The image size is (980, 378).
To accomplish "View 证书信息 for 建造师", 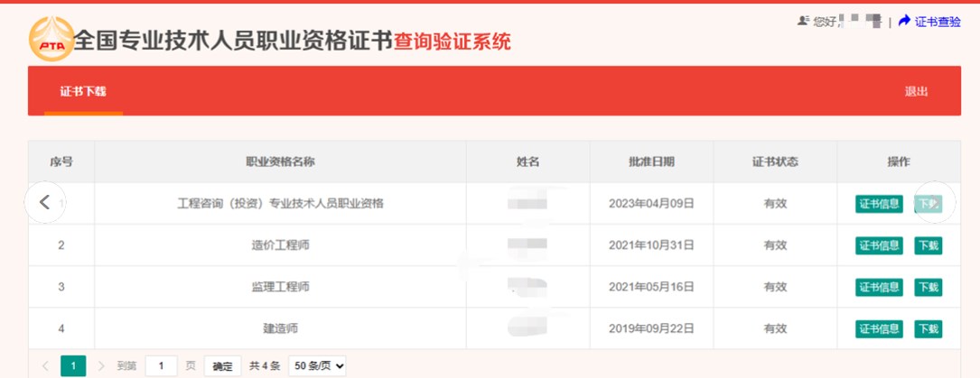I will coord(879,328).
